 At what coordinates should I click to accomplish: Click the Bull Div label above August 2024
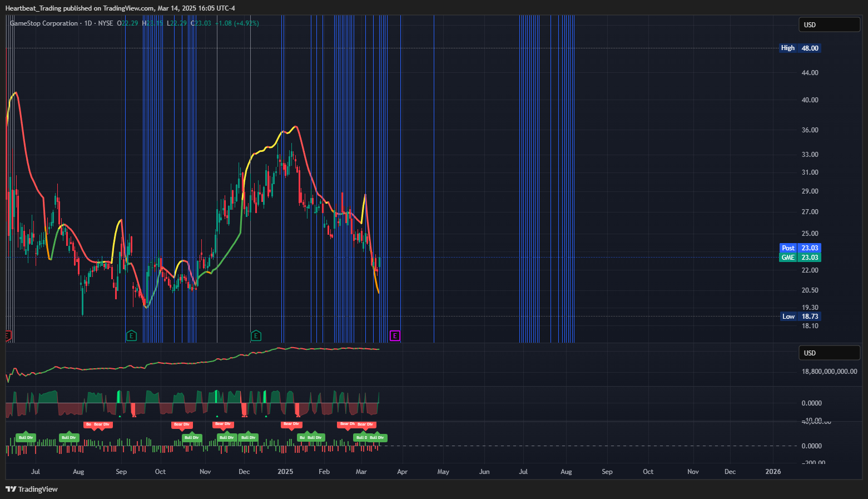69,437
